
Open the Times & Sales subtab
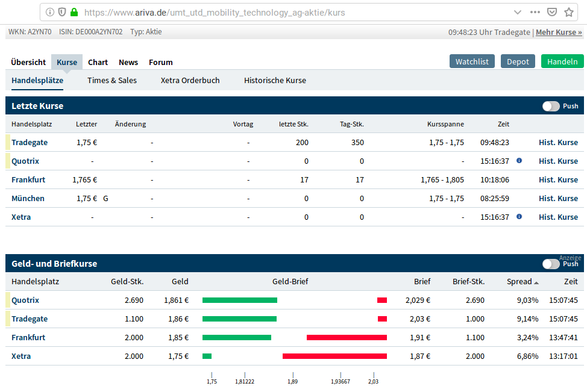click(x=111, y=80)
